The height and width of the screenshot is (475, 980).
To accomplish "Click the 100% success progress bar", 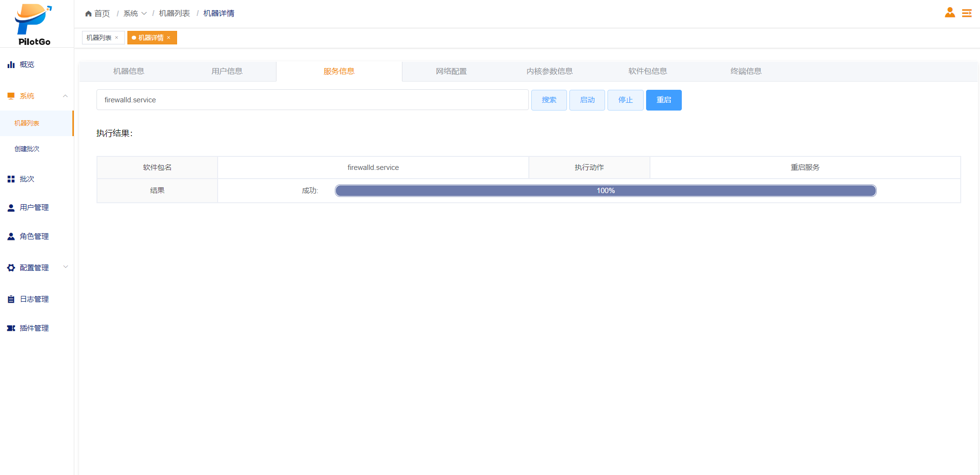I will click(606, 191).
